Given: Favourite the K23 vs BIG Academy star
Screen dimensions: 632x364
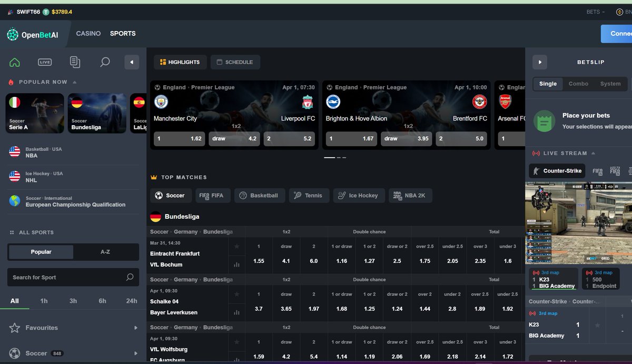Looking at the screenshot, I should pyautogui.click(x=597, y=325).
